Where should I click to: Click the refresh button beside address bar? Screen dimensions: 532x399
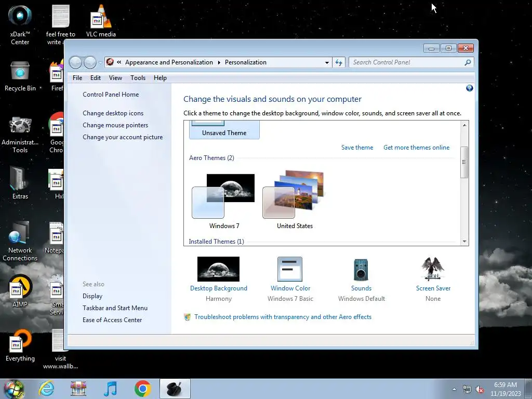(x=339, y=62)
